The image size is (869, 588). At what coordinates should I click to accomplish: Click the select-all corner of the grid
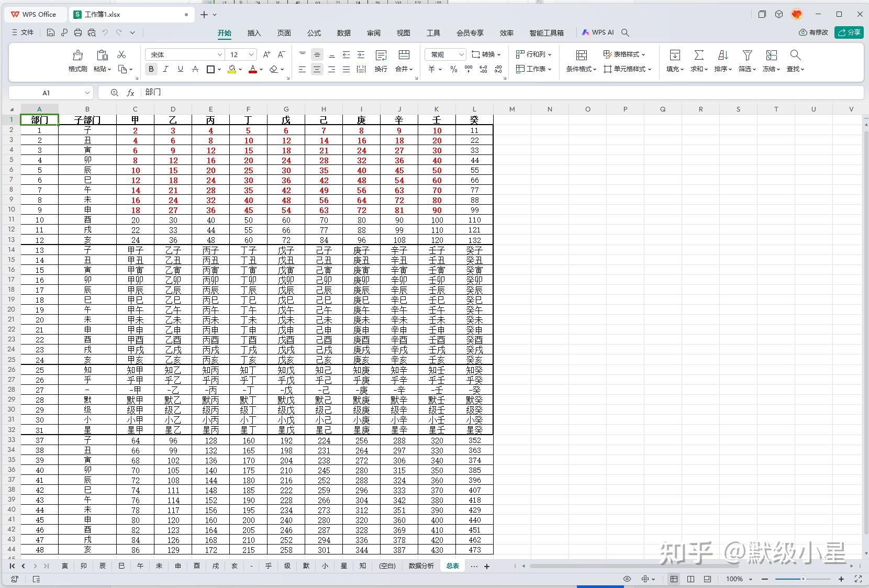(12, 109)
